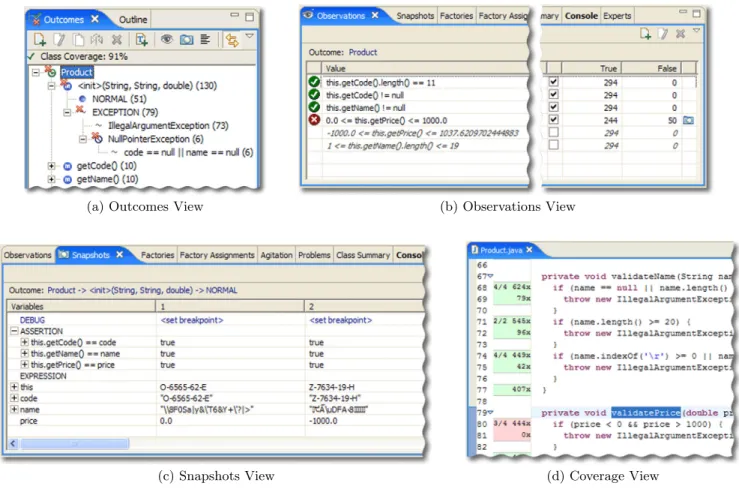Click <set breakpoint> in column 1
Image resolution: width=739 pixels, height=489 pixels.
[x=192, y=320]
